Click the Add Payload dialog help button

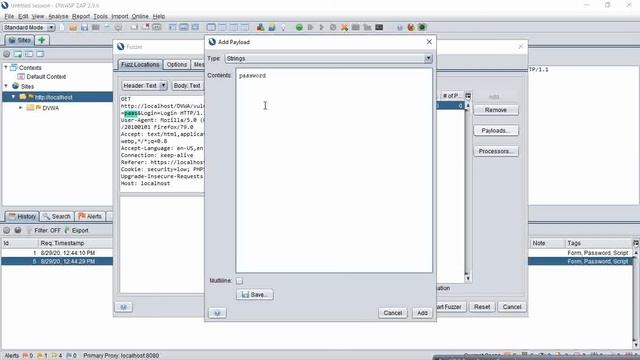tap(217, 313)
